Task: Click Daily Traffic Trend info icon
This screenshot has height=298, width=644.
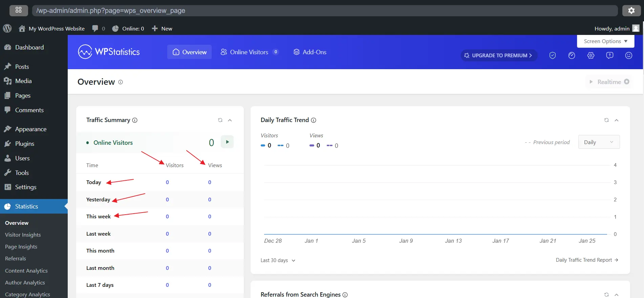Action: [314, 120]
